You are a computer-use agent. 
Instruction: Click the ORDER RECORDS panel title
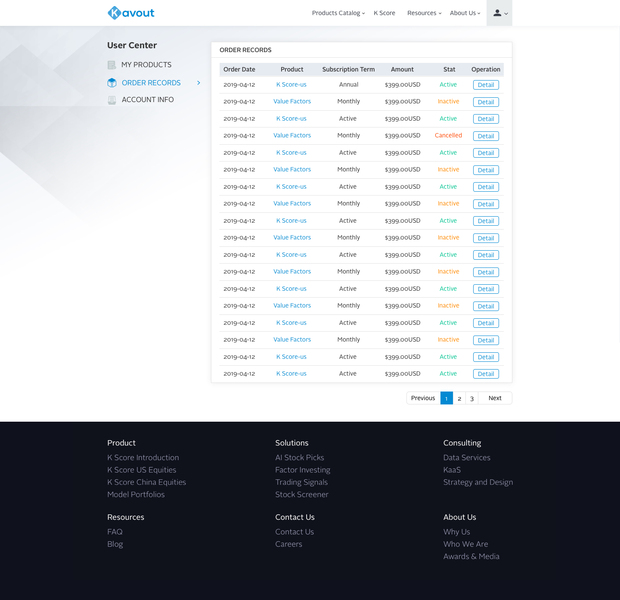[x=246, y=50]
